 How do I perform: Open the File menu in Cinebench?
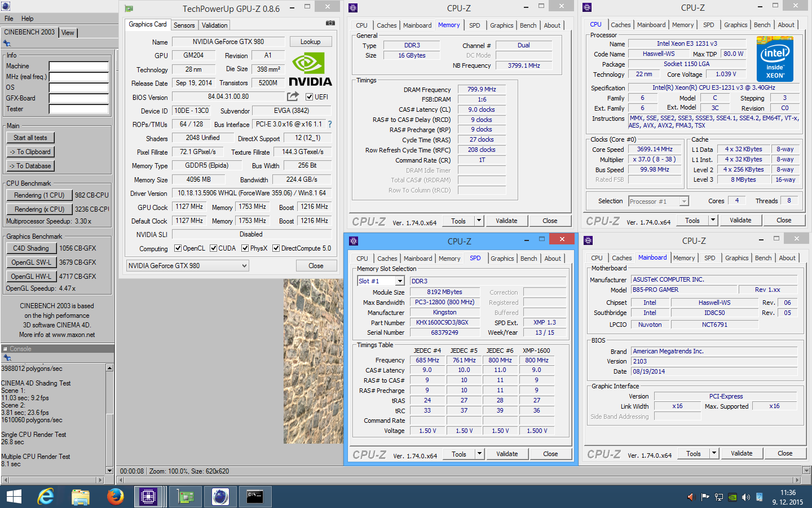click(9, 19)
